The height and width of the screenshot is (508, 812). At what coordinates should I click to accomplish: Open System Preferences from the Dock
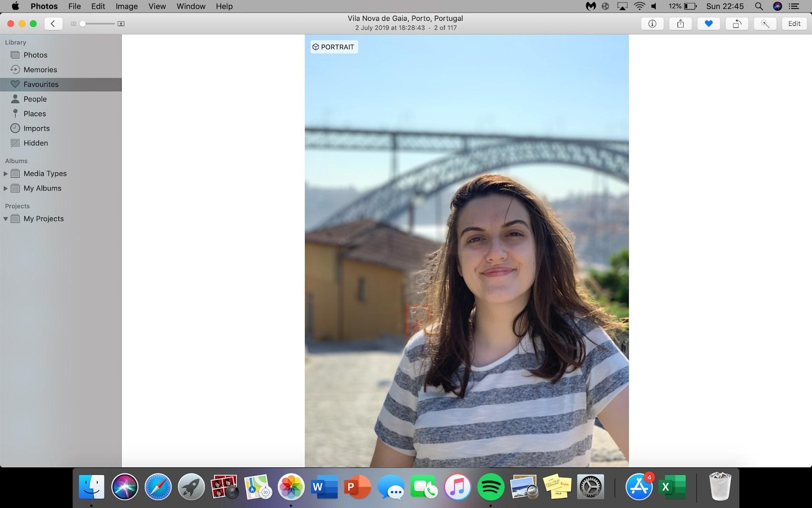[590, 488]
